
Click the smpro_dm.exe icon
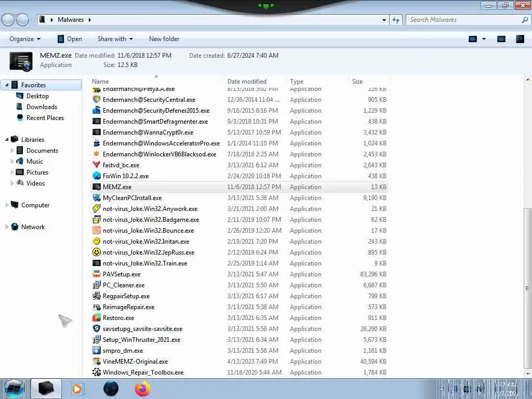96,351
